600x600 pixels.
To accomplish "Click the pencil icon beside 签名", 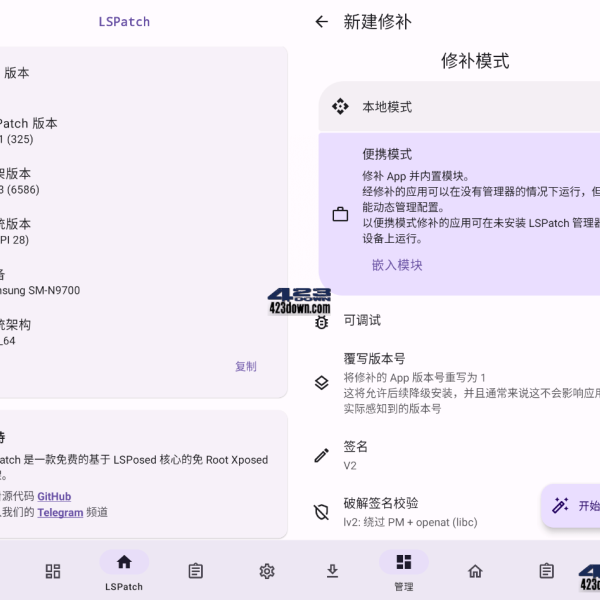I will tap(321, 455).
